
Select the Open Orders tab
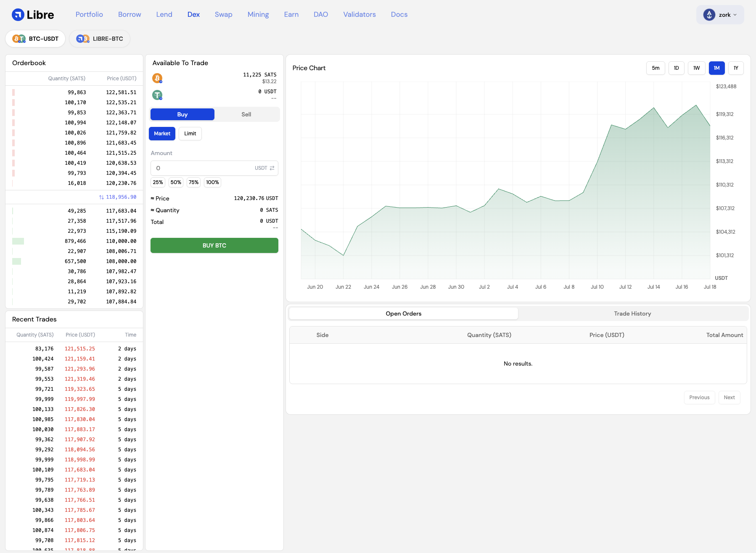tap(404, 313)
